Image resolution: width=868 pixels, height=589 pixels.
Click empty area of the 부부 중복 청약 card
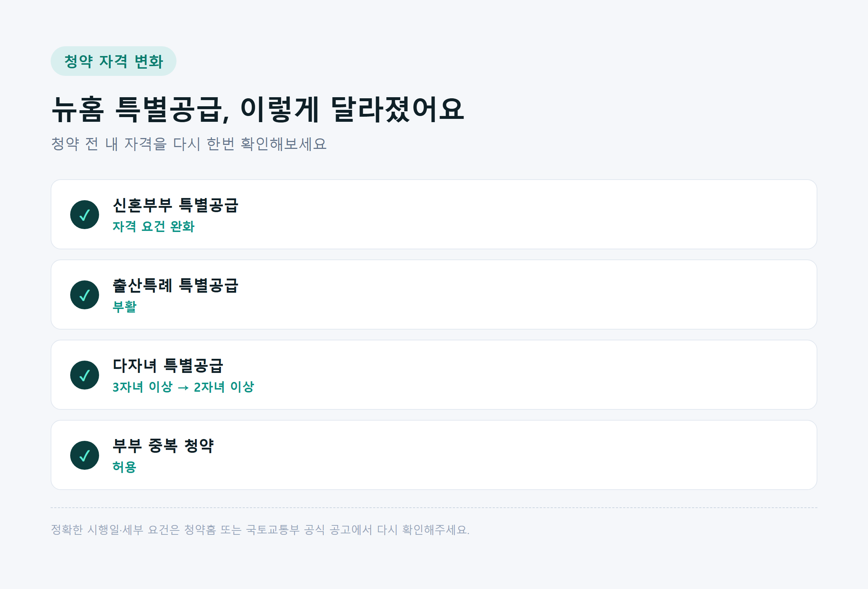tap(523, 455)
